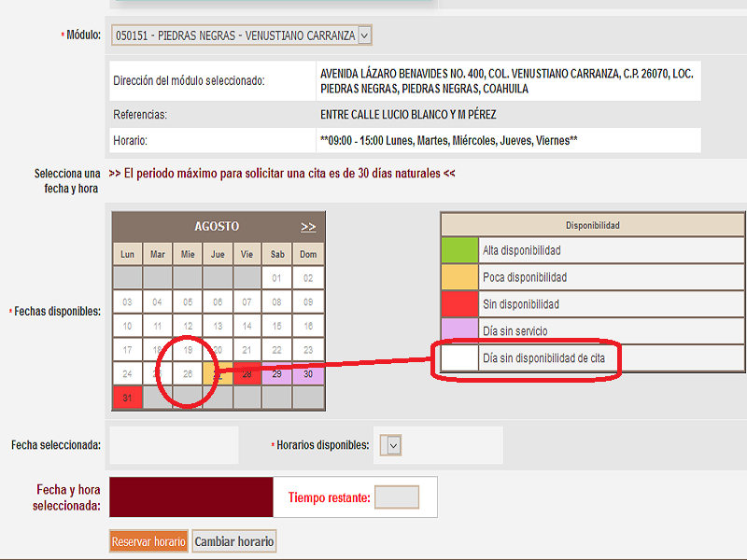Click the dark red Fecha y hora seleccionada box
Viewport: 747px width, 560px height.
190,497
